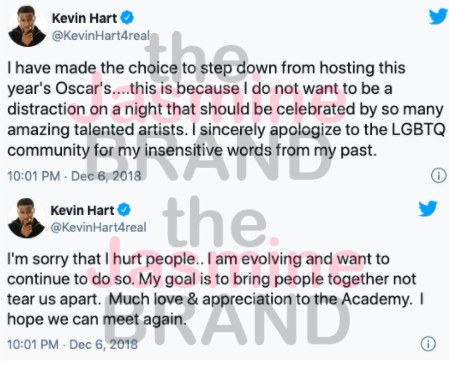Click the Twitter bird logo in second tweet
Screen dimensions: 449x373
[428, 209]
